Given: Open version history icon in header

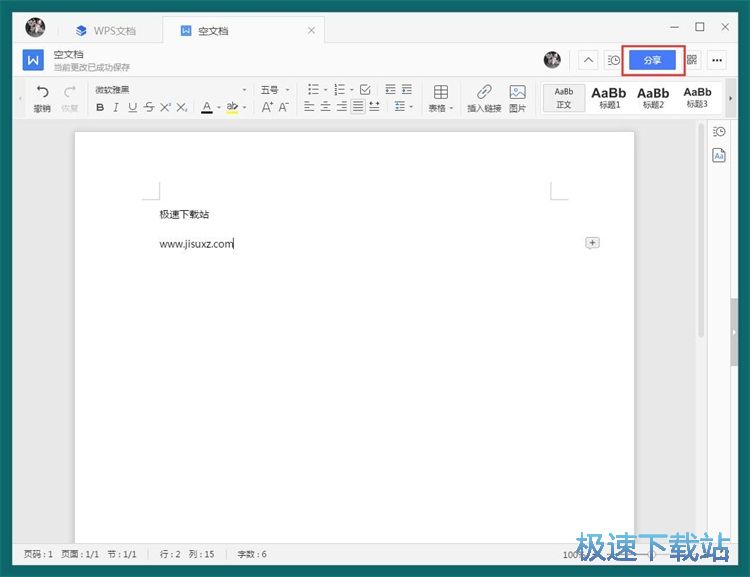Looking at the screenshot, I should pyautogui.click(x=614, y=60).
